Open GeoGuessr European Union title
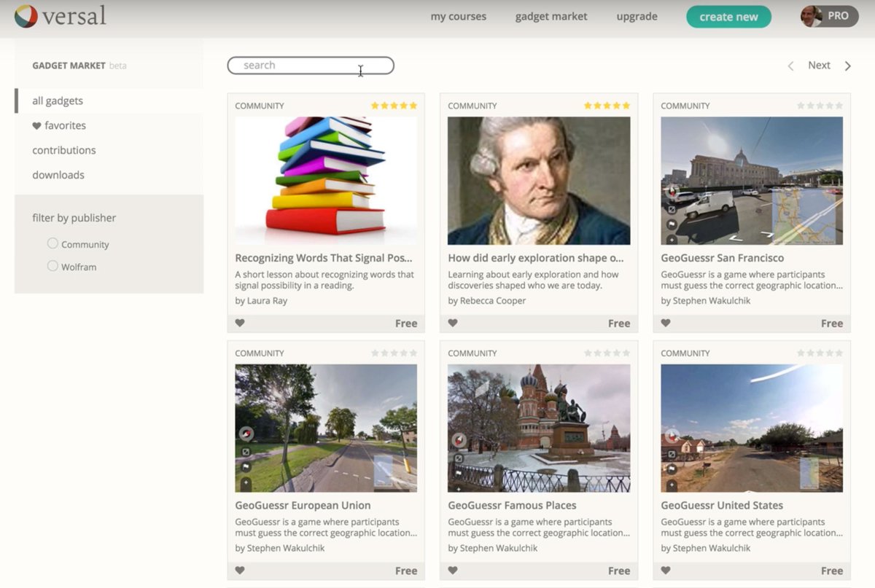 click(x=303, y=505)
